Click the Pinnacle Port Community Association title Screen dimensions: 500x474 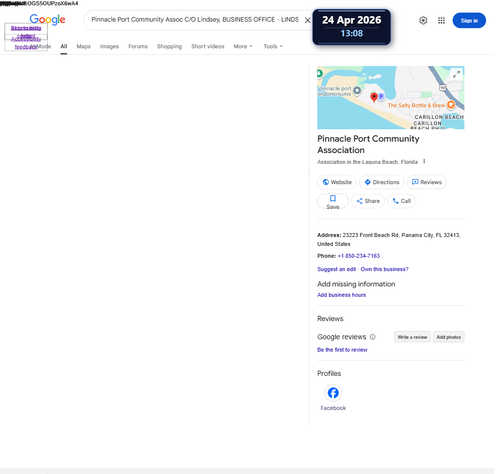pos(368,144)
